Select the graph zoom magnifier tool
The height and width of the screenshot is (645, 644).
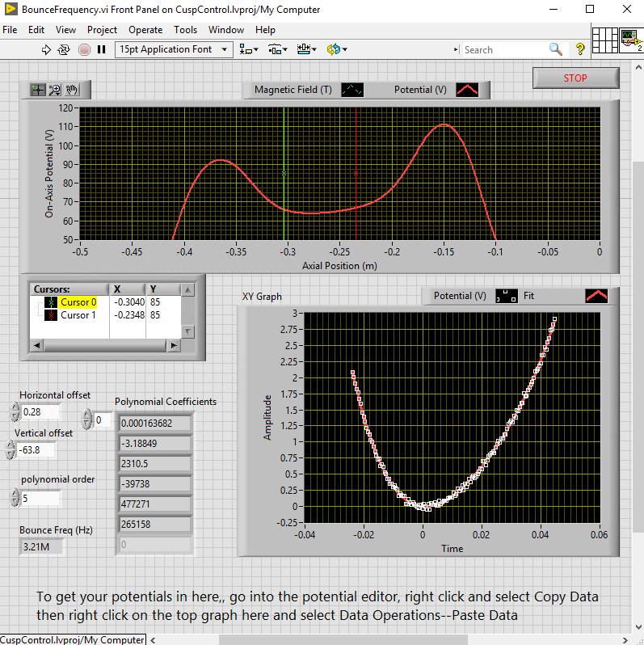pyautogui.click(x=55, y=90)
